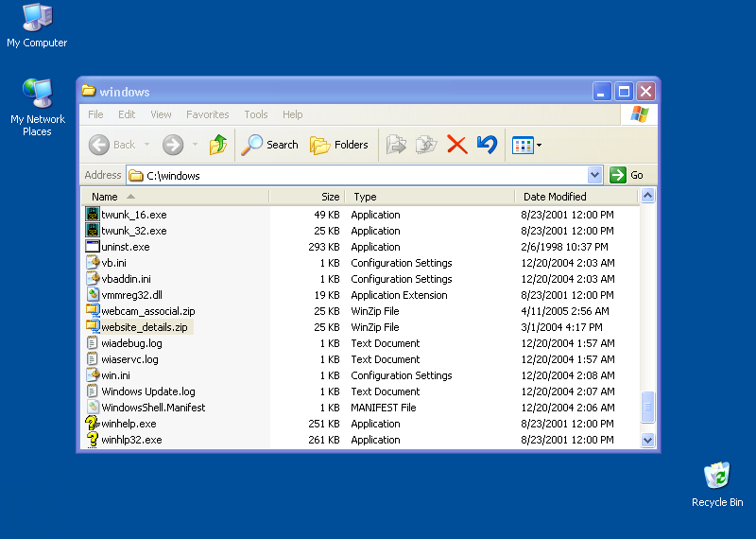Select the WindowsShell.Manifest icon

(x=93, y=408)
